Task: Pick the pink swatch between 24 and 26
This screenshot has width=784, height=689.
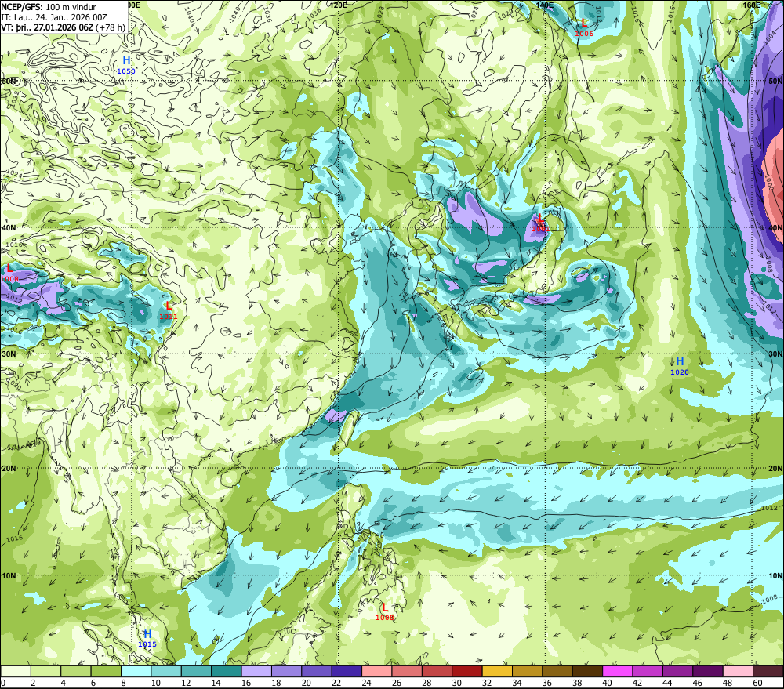Action: click(x=377, y=671)
